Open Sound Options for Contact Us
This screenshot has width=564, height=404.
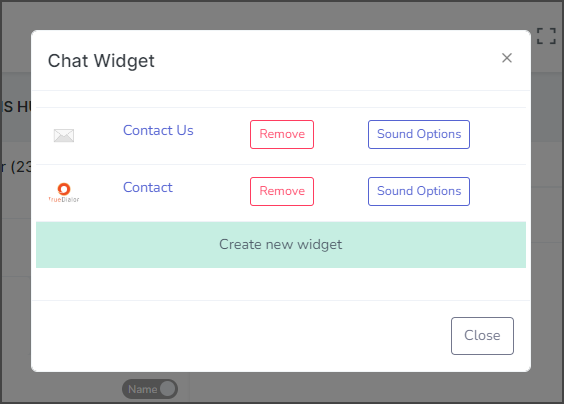click(x=419, y=134)
